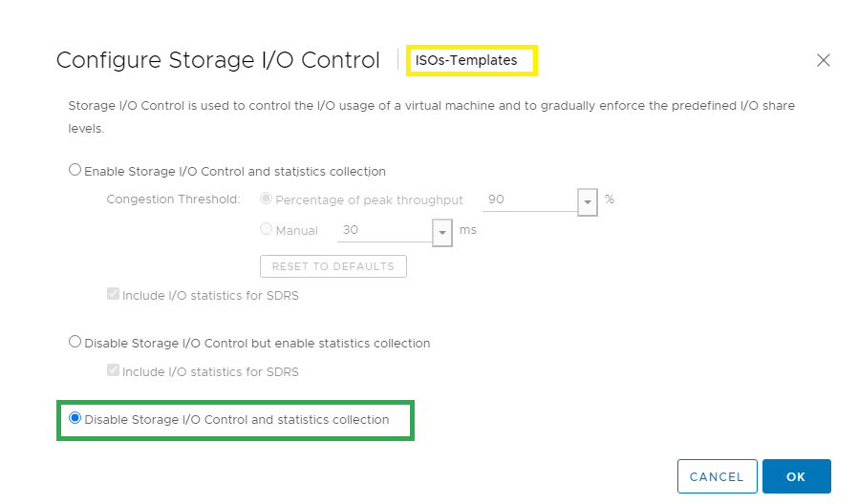Click the ISOs-Templates datastore name
The height and width of the screenshot is (504, 858).
(x=465, y=60)
